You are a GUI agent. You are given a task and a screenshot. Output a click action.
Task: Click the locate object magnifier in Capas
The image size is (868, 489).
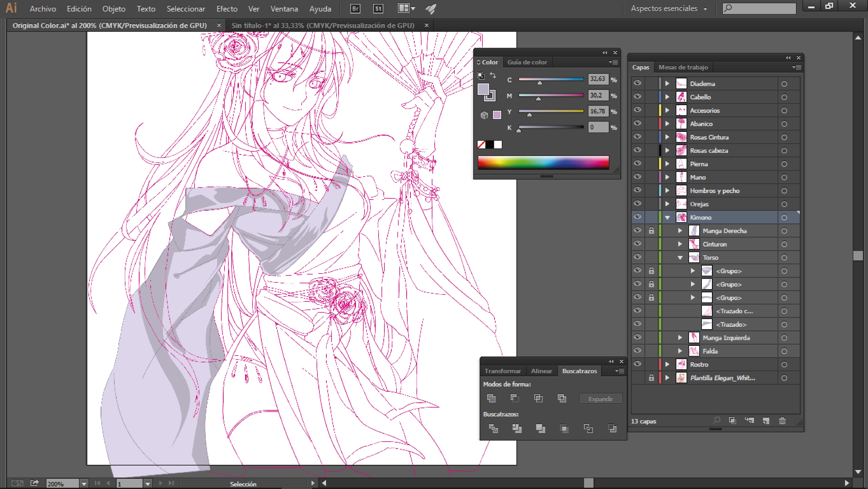pos(716,420)
